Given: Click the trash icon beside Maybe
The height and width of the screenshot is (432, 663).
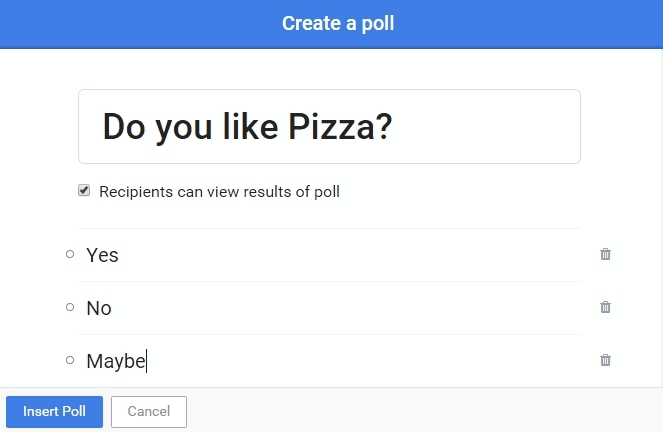Looking at the screenshot, I should coord(605,360).
